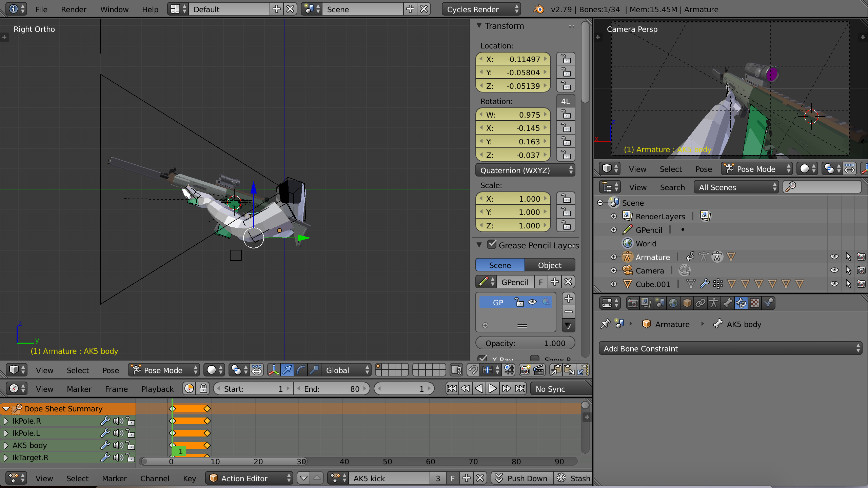Open the Pose menu in viewport header
Image resolution: width=868 pixels, height=488 pixels.
click(x=111, y=370)
